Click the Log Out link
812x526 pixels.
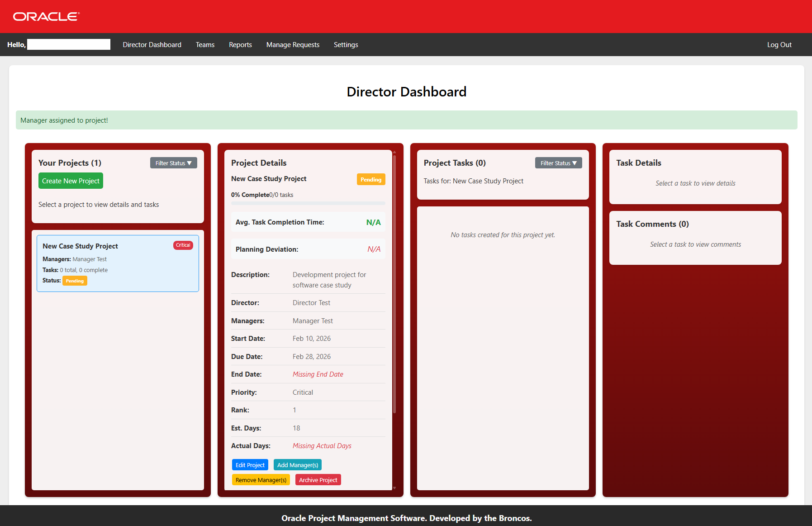(x=779, y=45)
